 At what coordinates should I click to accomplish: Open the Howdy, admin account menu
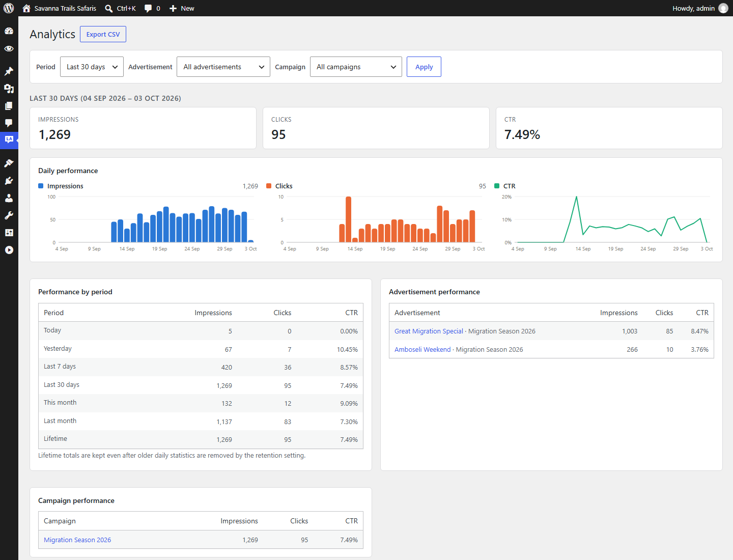(x=693, y=8)
